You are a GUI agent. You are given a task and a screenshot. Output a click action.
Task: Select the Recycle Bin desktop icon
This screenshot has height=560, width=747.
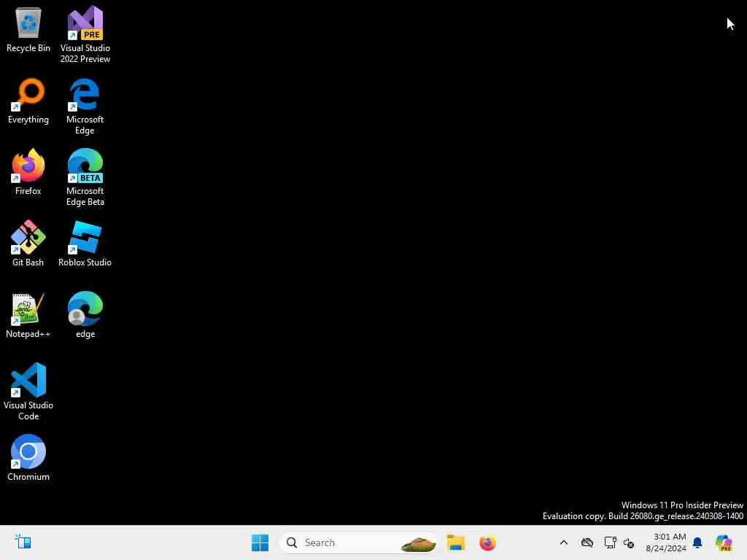click(x=28, y=30)
